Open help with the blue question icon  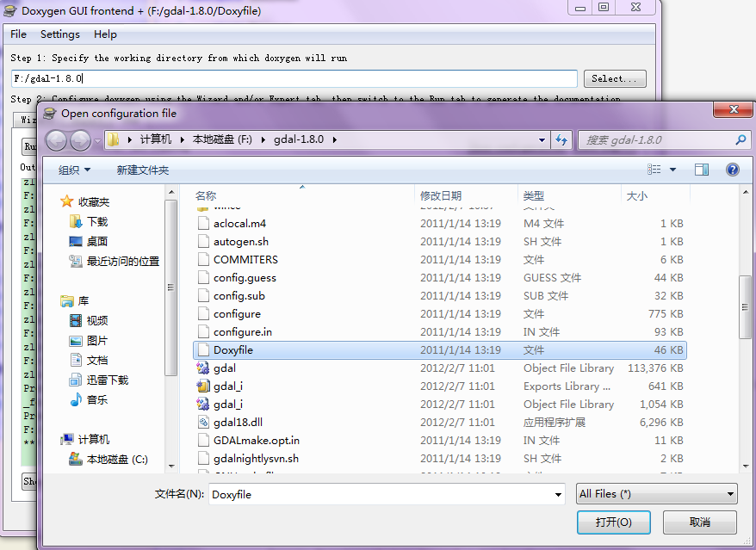coord(733,170)
